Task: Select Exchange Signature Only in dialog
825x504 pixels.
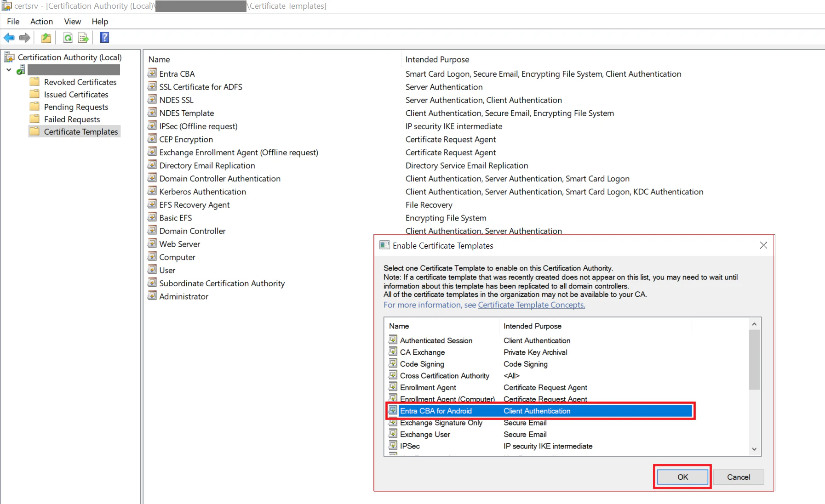Action: coord(441,423)
